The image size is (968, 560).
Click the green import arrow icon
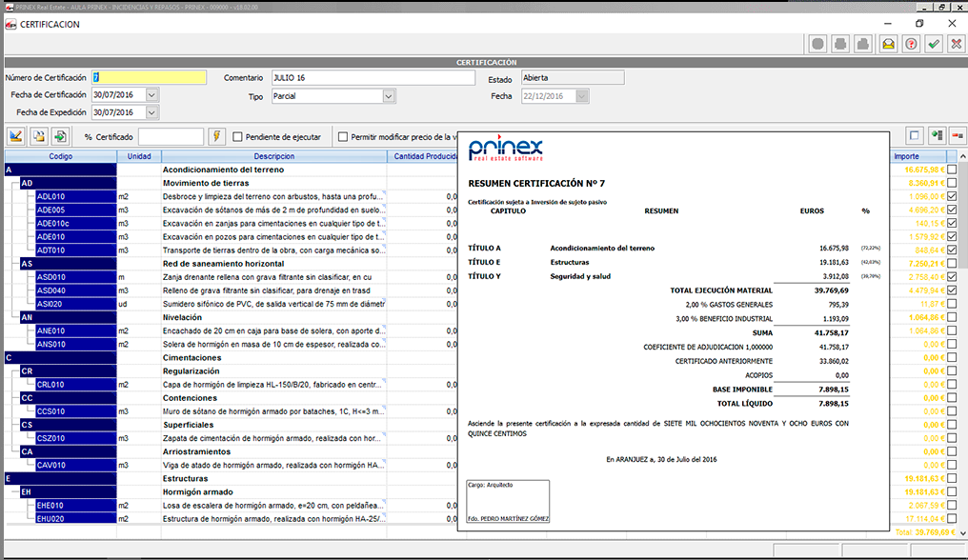59,135
